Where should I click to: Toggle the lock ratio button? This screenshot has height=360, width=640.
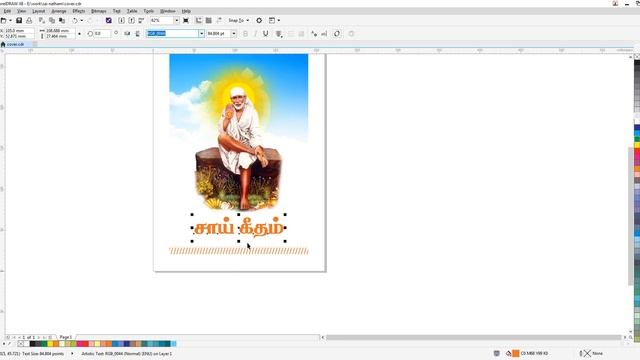(x=79, y=34)
